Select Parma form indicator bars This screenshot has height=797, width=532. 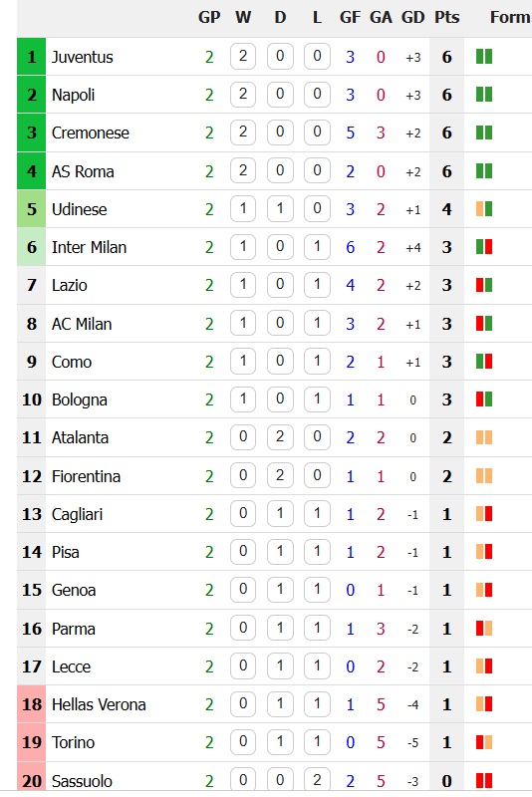click(484, 629)
